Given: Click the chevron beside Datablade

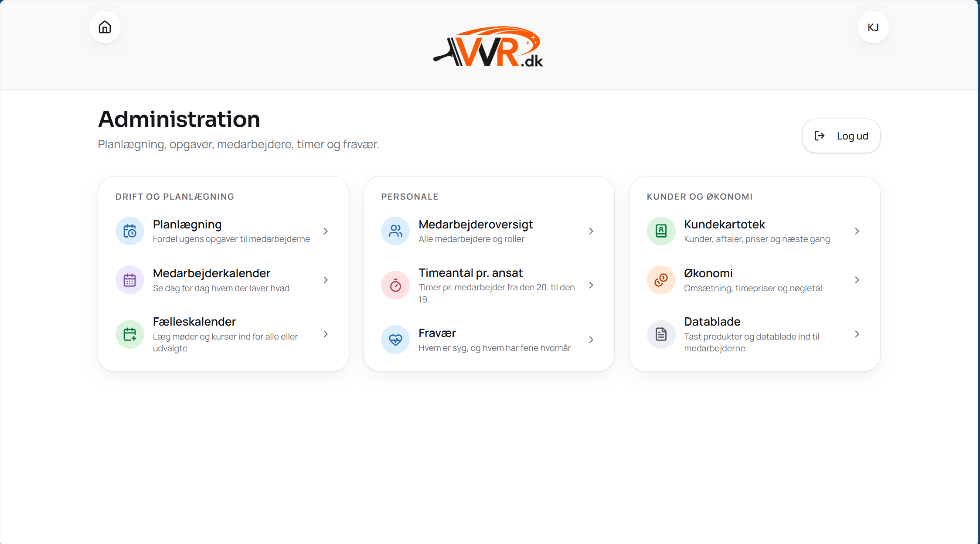Looking at the screenshot, I should [857, 334].
